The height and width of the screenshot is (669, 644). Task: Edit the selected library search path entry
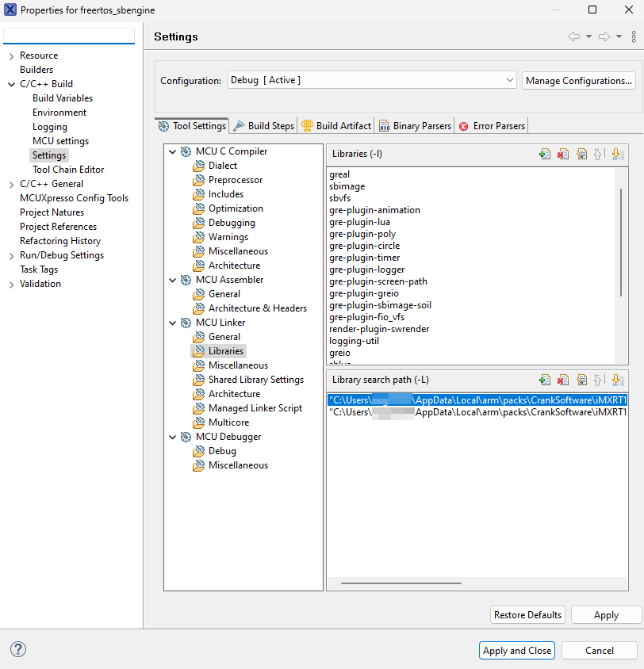pyautogui.click(x=581, y=380)
